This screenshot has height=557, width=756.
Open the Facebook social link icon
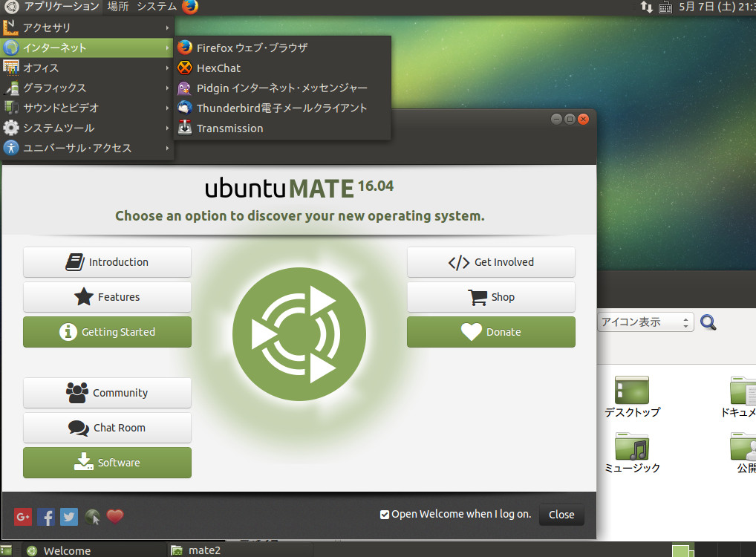pos(46,516)
